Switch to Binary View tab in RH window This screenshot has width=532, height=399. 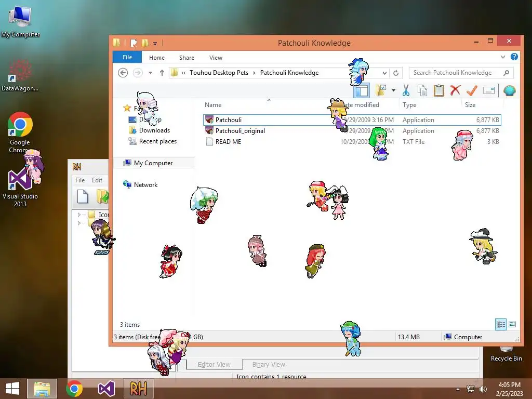coord(269,364)
